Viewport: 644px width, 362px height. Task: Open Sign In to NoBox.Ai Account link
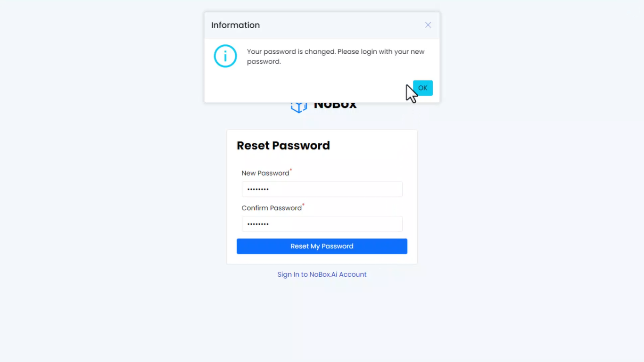pos(322,274)
